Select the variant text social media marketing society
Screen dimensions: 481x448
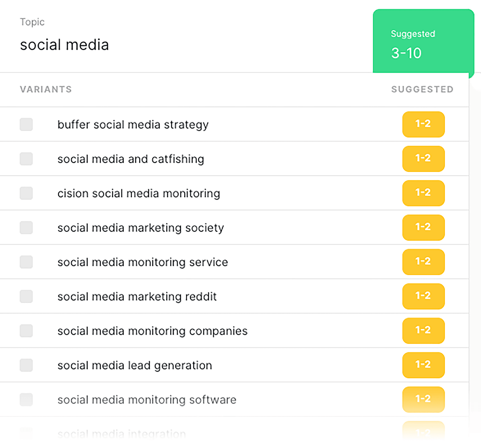[x=141, y=228]
